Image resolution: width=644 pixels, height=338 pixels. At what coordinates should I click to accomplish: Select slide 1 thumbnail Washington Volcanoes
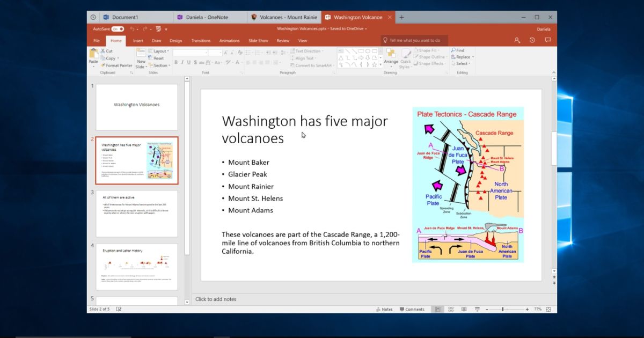pos(137,107)
